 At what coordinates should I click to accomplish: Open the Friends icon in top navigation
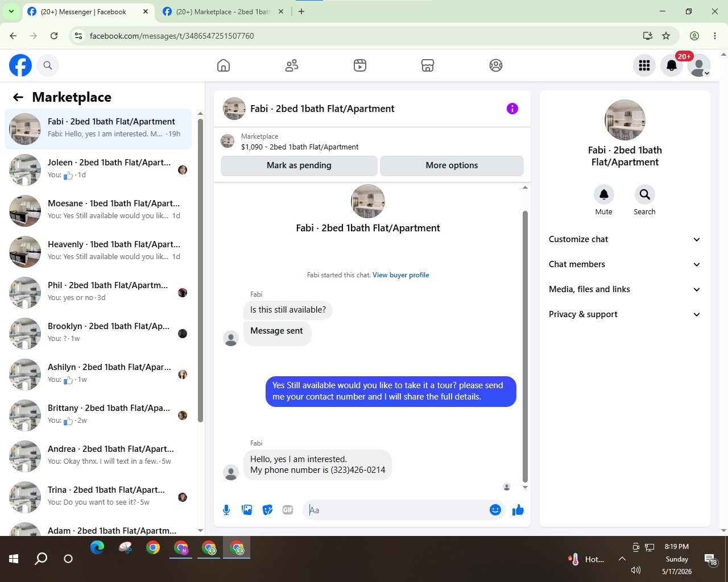(292, 65)
